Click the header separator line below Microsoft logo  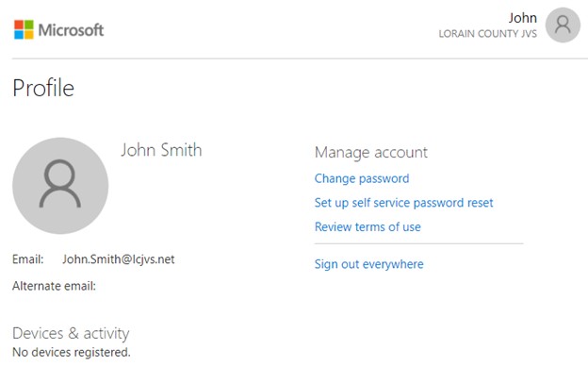(294, 58)
